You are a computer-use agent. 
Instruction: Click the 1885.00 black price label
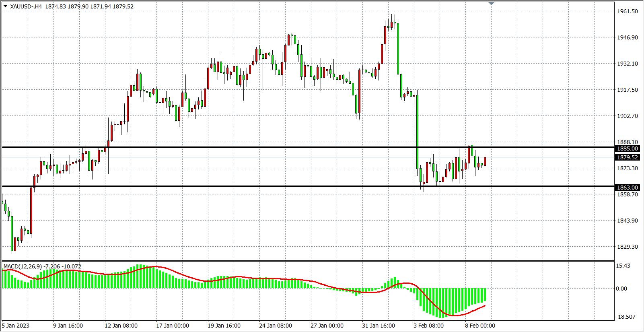click(628, 148)
